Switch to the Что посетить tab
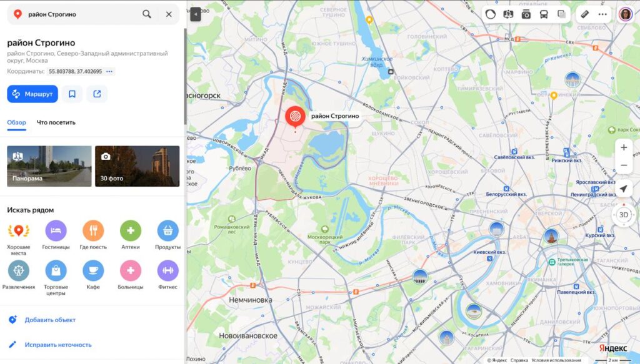 tap(56, 122)
